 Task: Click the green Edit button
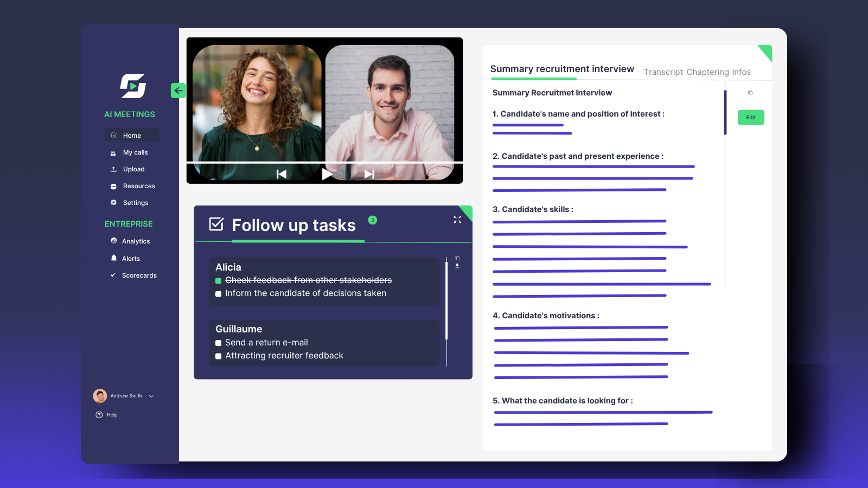751,117
